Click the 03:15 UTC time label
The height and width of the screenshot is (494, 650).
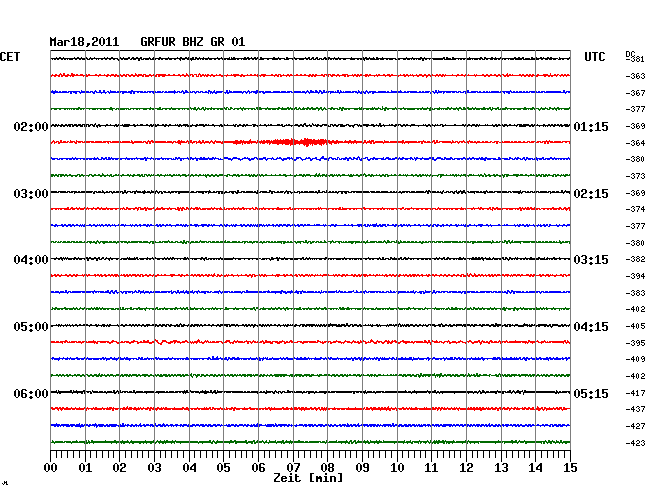click(591, 260)
